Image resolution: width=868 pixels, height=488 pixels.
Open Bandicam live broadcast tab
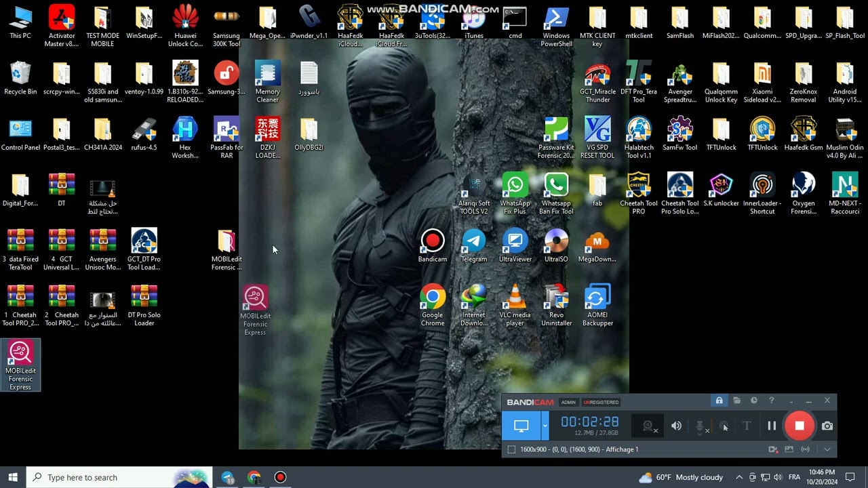pos(805,449)
